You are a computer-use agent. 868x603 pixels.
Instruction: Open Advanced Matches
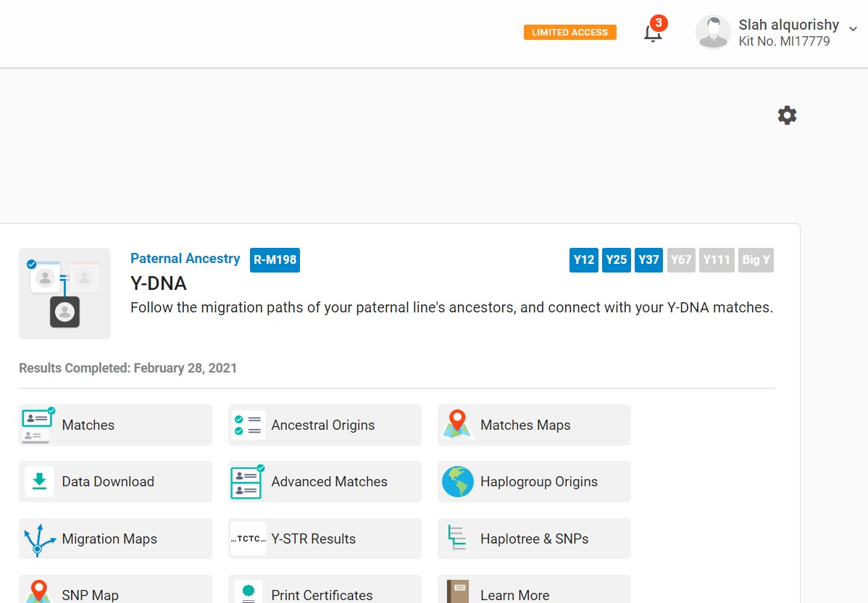(x=330, y=482)
